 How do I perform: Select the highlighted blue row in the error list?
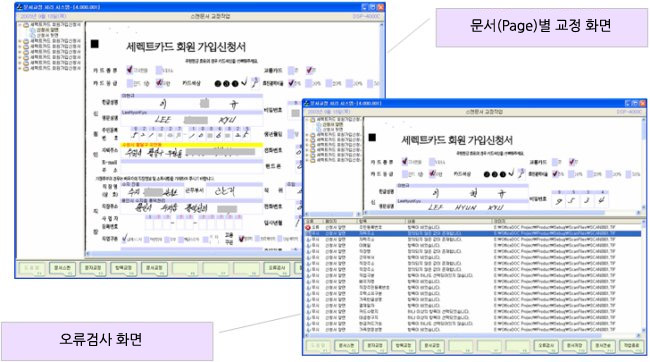click(473, 234)
